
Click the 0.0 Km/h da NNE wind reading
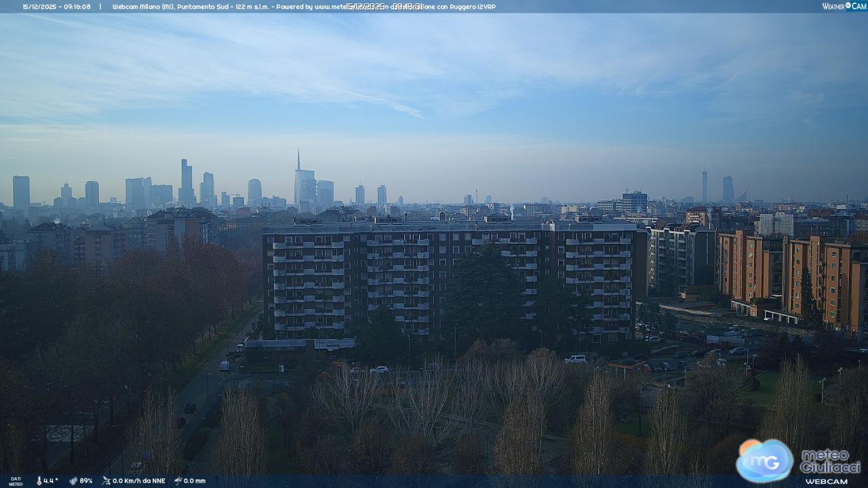(138, 481)
